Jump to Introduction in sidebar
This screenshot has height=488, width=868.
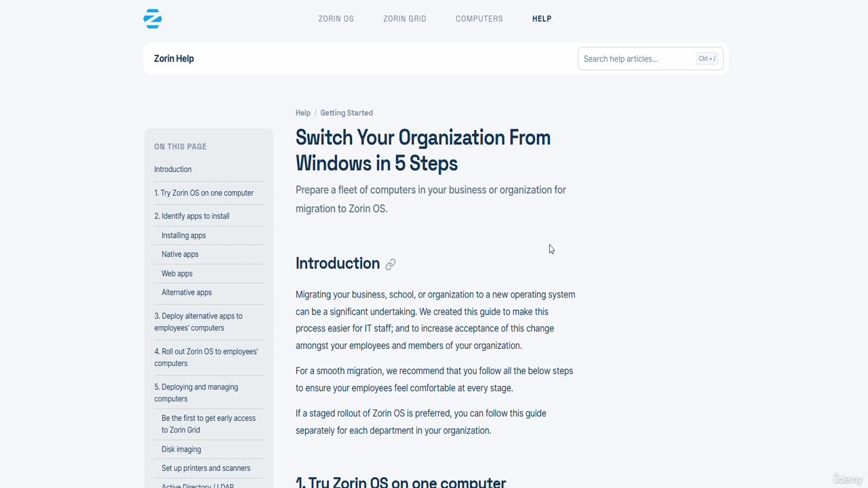pos(173,169)
